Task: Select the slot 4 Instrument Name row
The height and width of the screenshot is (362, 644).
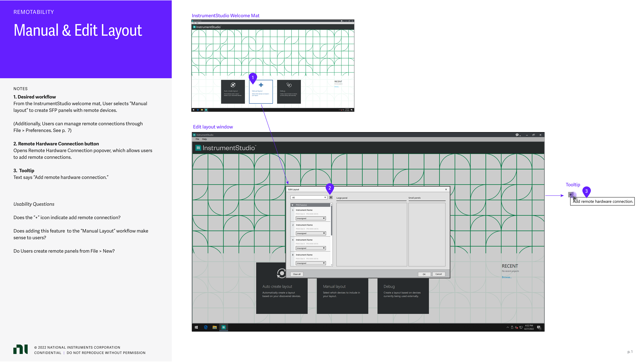Action: click(x=310, y=244)
